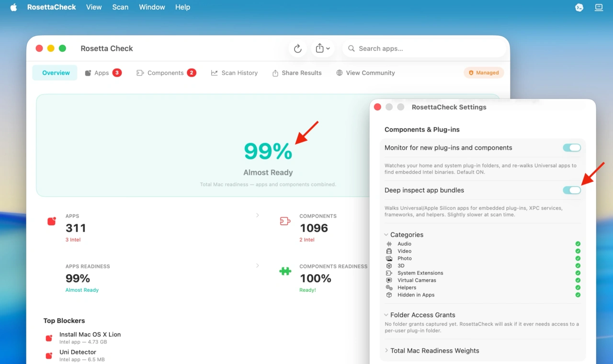Viewport: 613px width, 364px height.
Task: Click the Video category icon
Action: coord(389,251)
